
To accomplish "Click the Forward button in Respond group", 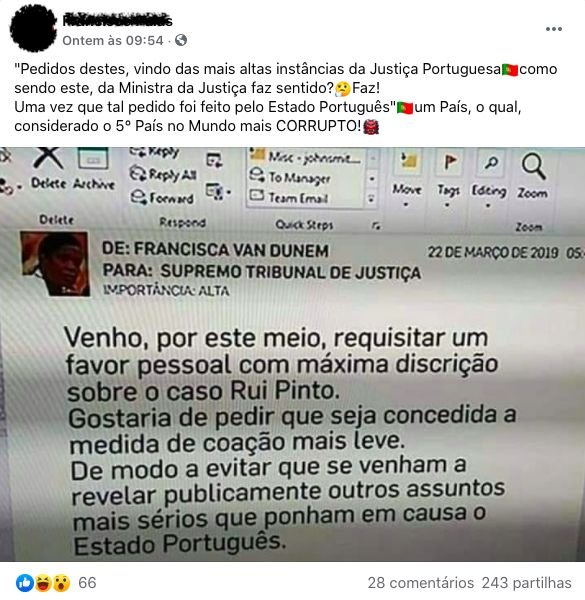I will [x=162, y=197].
